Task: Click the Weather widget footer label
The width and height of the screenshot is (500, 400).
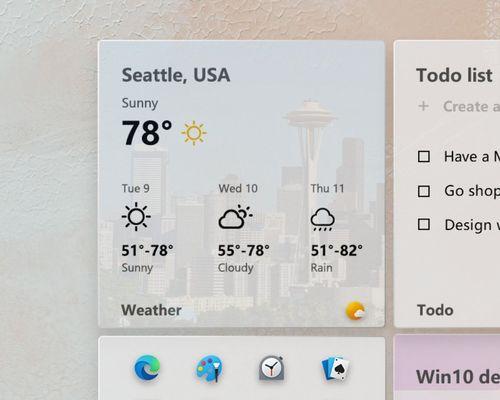Action: click(x=151, y=310)
